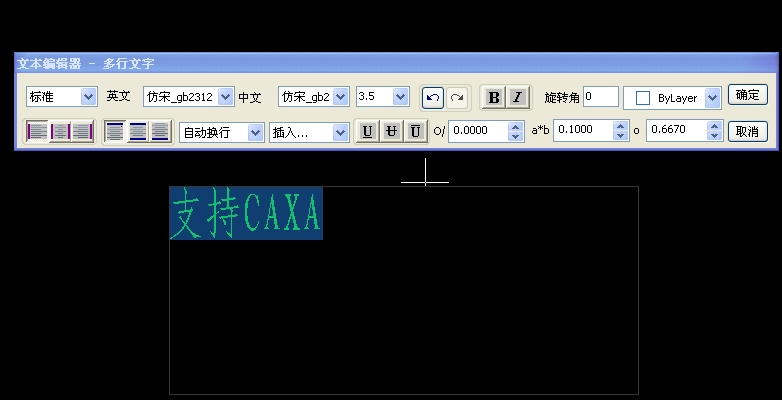
Task: Toggle italic formatting (I)
Action: click(x=517, y=97)
